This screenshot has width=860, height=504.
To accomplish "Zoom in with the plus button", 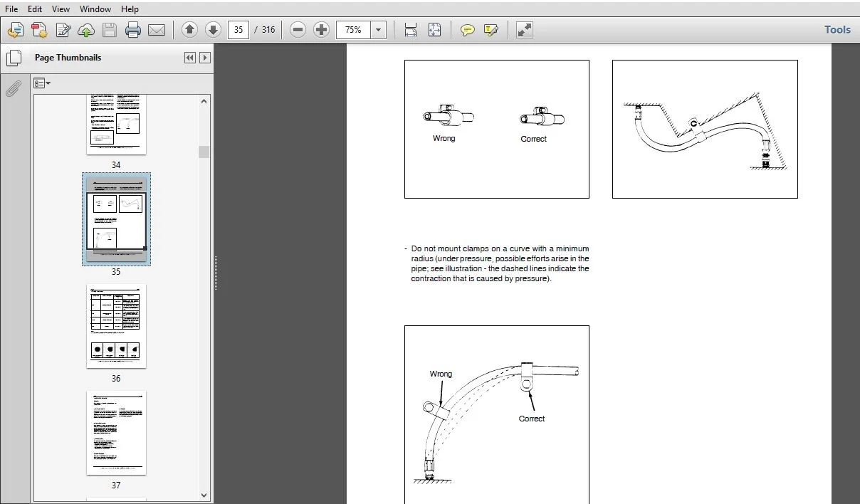I will [x=322, y=30].
